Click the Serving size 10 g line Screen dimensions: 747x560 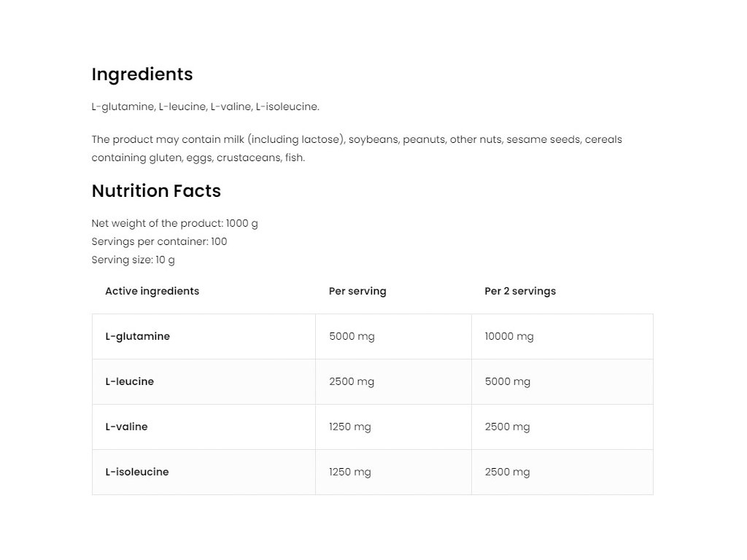[133, 260]
